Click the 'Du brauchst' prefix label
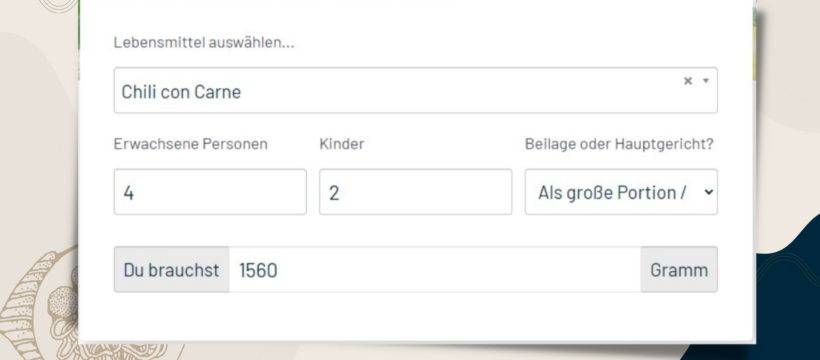Screen dimensions: 820x360 (172, 269)
